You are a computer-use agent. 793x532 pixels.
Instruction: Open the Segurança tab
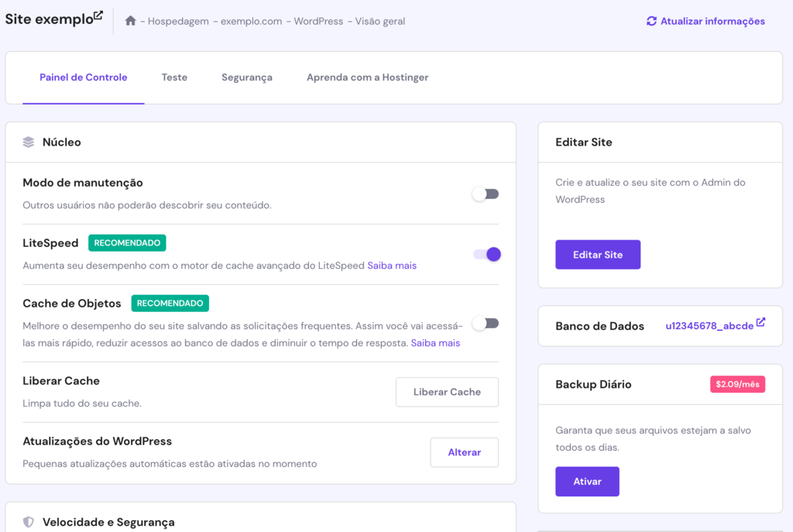[x=246, y=77]
